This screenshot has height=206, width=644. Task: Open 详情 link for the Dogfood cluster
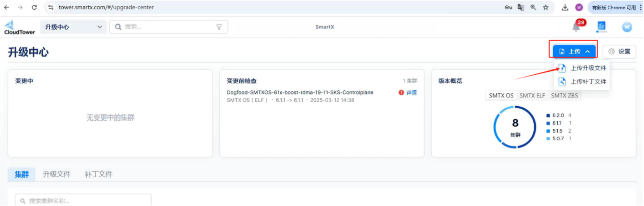pos(411,93)
